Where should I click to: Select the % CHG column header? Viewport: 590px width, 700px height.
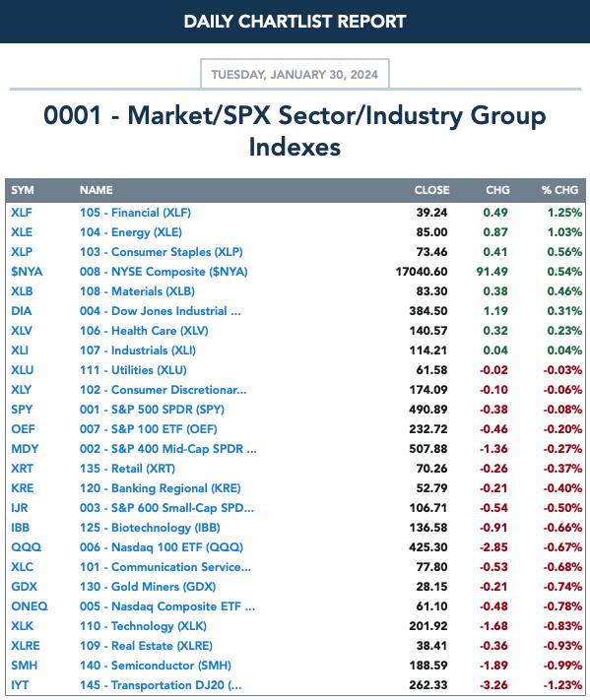point(560,190)
